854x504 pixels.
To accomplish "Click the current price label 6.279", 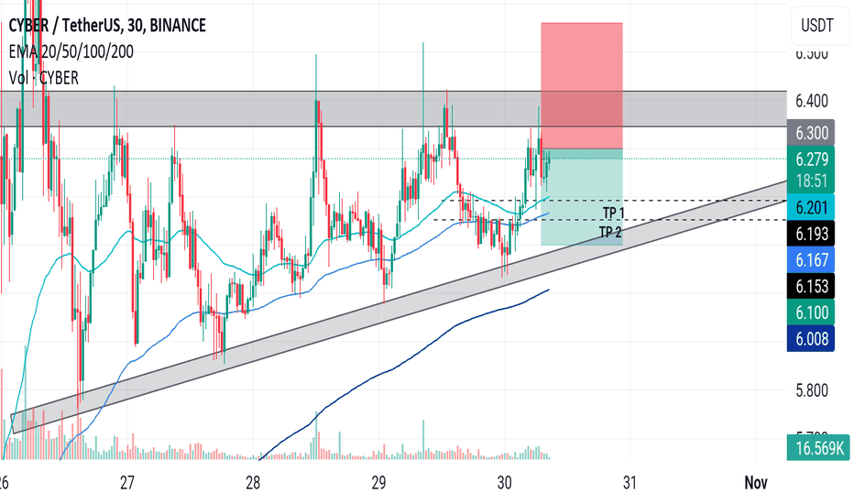I will coord(810,159).
